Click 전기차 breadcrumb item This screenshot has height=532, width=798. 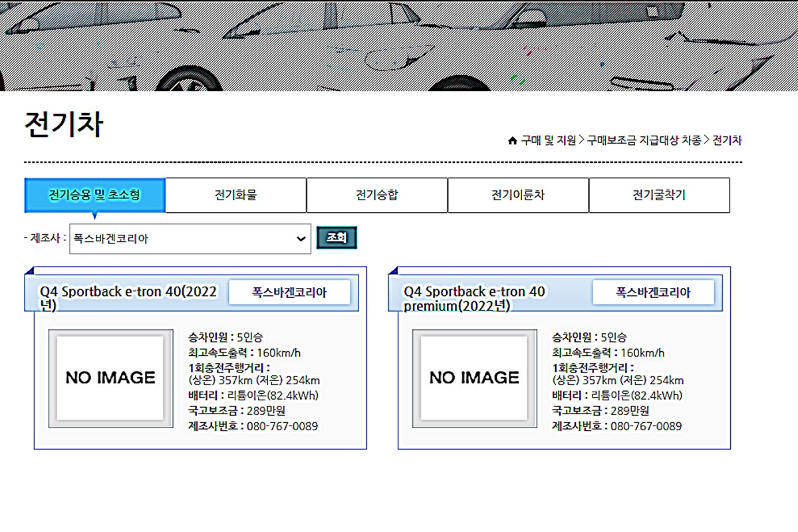[728, 140]
